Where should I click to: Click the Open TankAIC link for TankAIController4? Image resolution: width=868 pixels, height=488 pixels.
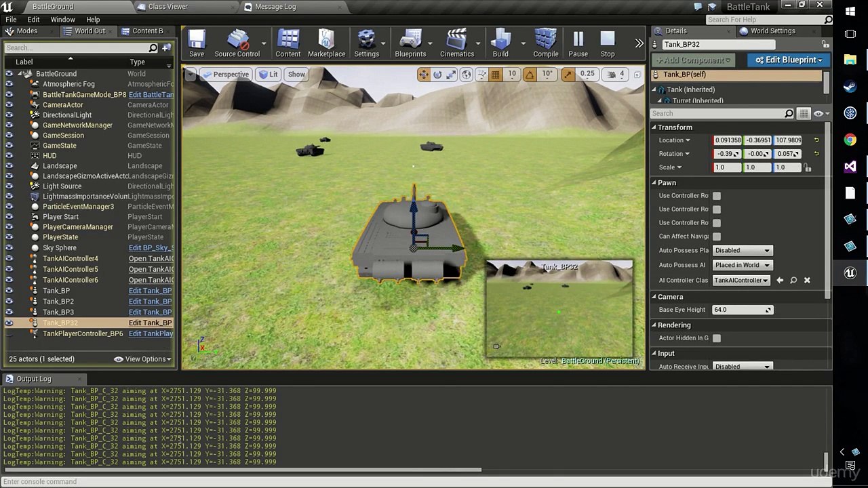click(151, 258)
